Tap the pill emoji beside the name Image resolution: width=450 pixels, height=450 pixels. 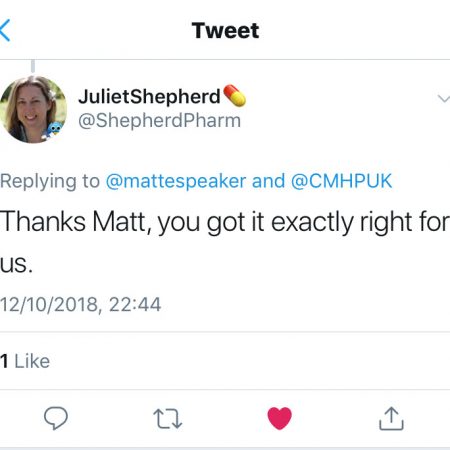[x=234, y=96]
